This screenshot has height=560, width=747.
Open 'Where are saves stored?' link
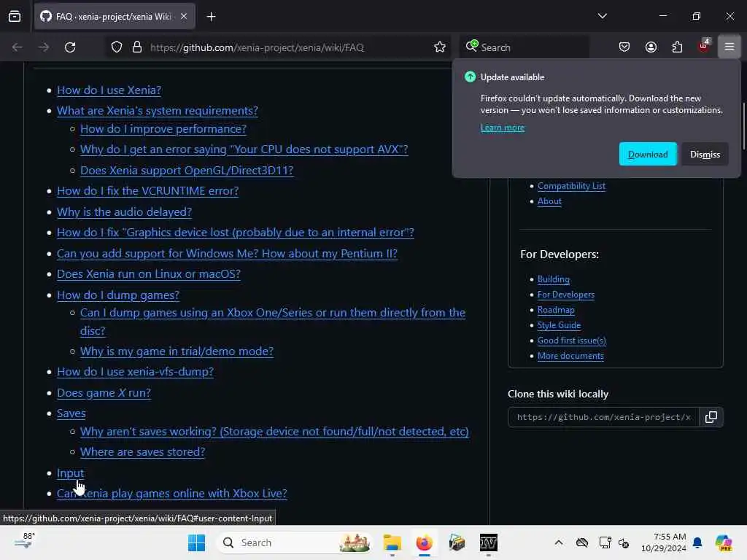[x=142, y=451]
